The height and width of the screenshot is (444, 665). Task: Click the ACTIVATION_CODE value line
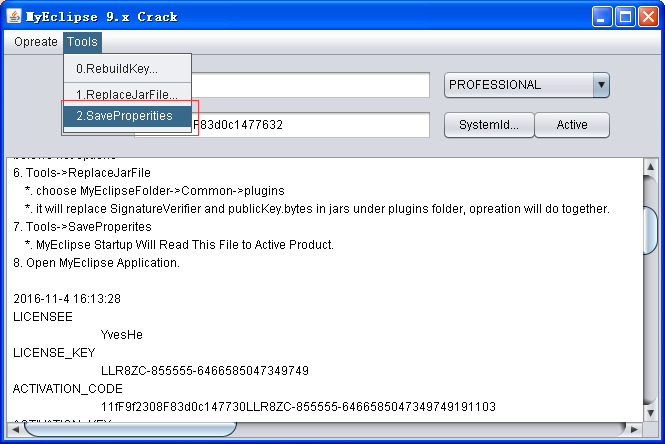[x=298, y=407]
